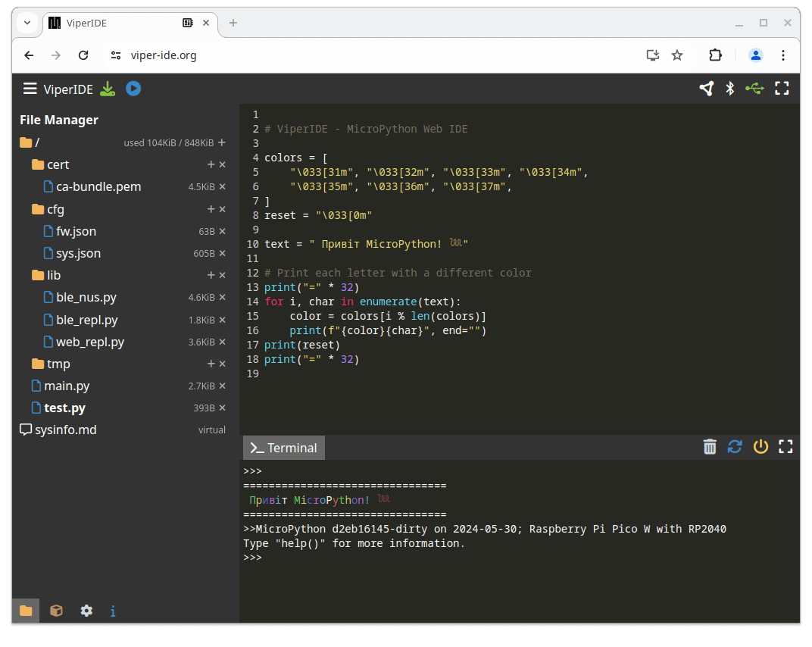Expand the terminal to fullscreen

[x=785, y=446]
